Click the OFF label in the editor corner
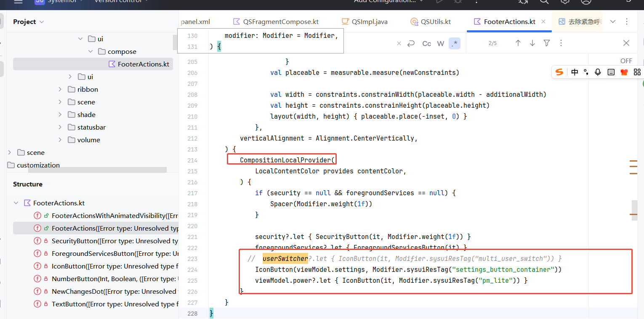The width and height of the screenshot is (644, 319). click(x=626, y=61)
